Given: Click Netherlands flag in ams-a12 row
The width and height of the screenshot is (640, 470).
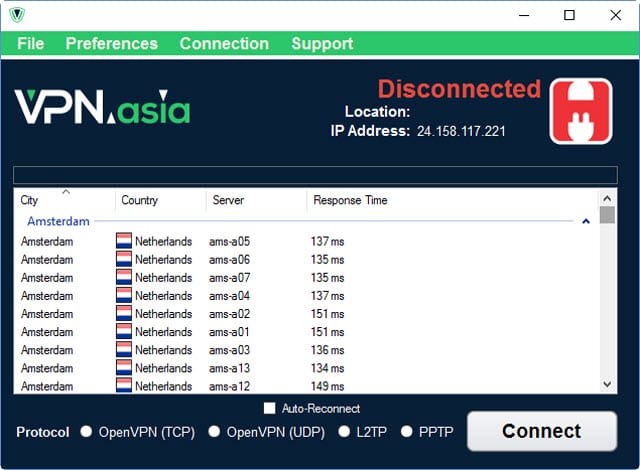Looking at the screenshot, I should (124, 386).
